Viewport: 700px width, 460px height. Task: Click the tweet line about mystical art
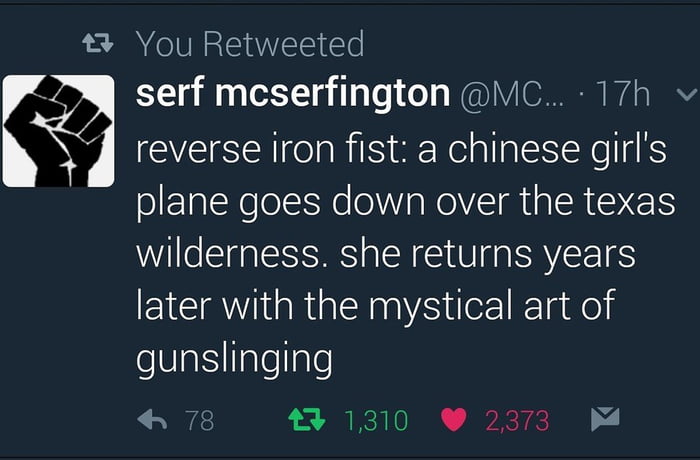(x=375, y=305)
